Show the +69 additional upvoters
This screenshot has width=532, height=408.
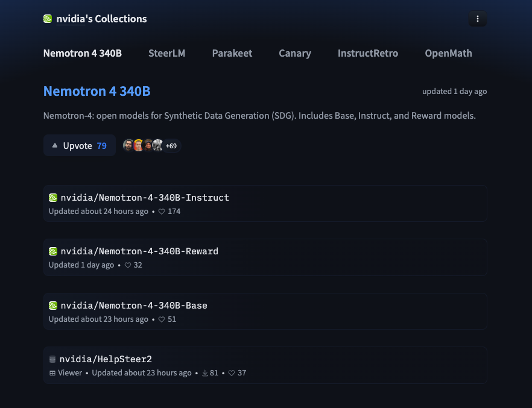(171, 146)
